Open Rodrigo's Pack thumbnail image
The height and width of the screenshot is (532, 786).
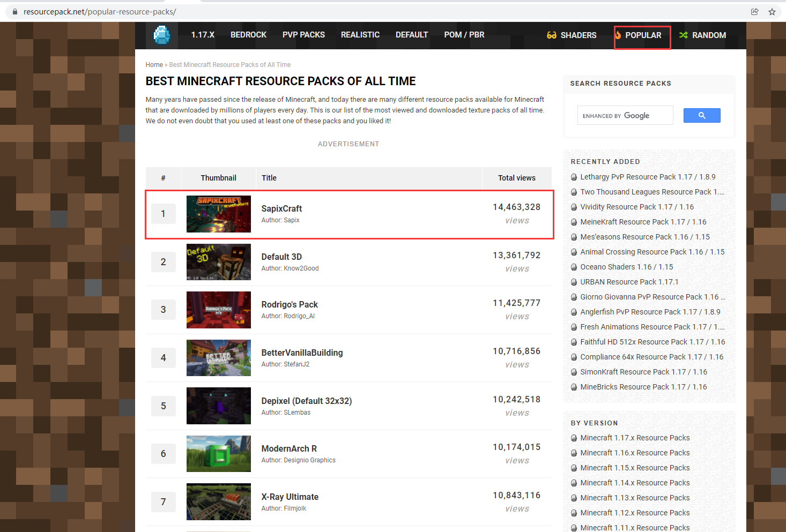(x=219, y=310)
